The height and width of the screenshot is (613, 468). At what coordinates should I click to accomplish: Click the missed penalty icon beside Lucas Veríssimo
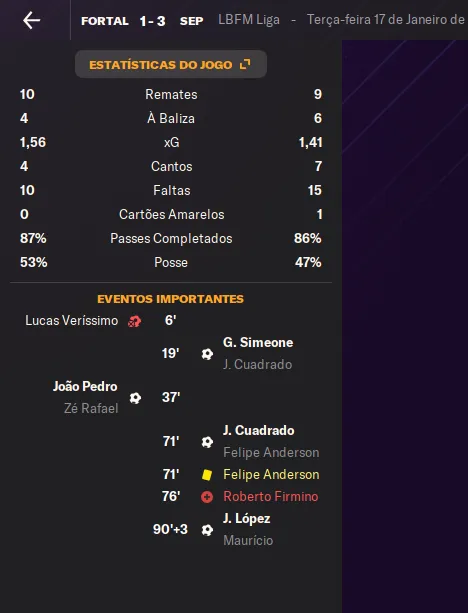tap(134, 321)
